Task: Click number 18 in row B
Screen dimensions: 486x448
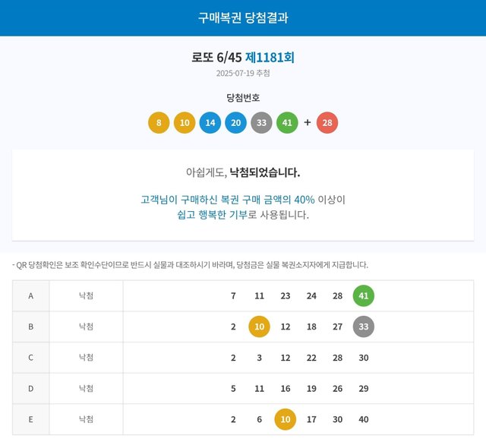Action: point(311,327)
